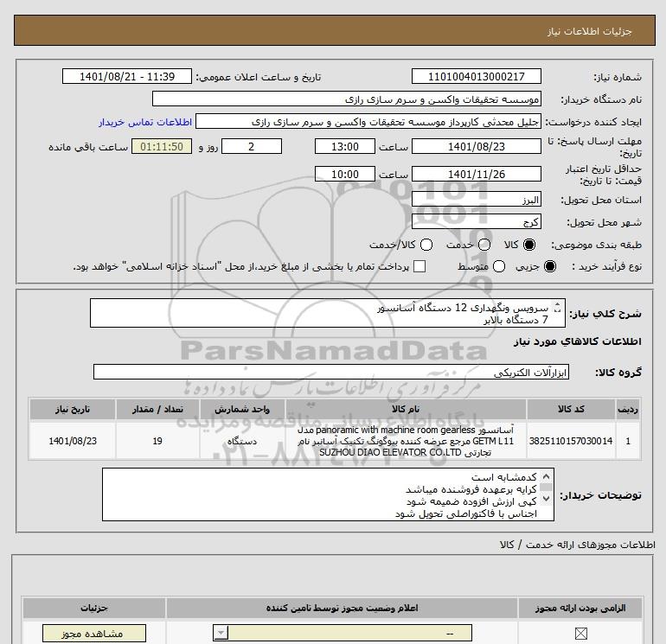Screen dimensions: 666x644
Task: Click the الزامی بودن ارائه مجوز header
Action: (x=580, y=609)
